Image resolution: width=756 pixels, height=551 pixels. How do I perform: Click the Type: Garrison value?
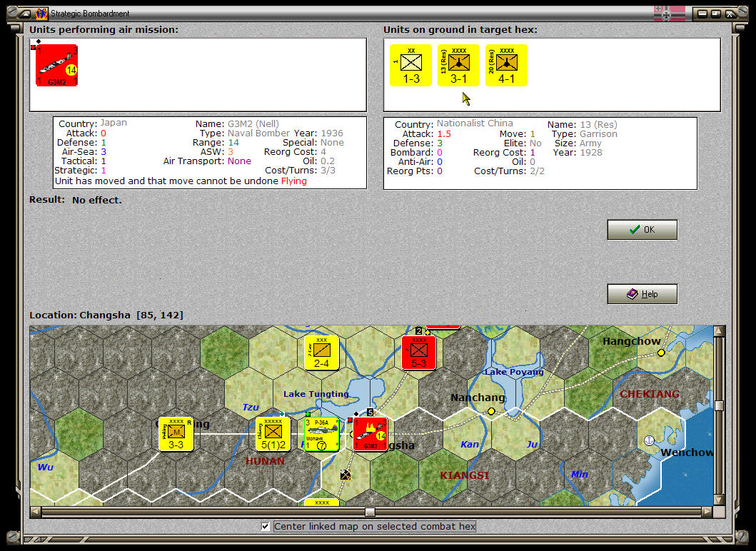(598, 134)
